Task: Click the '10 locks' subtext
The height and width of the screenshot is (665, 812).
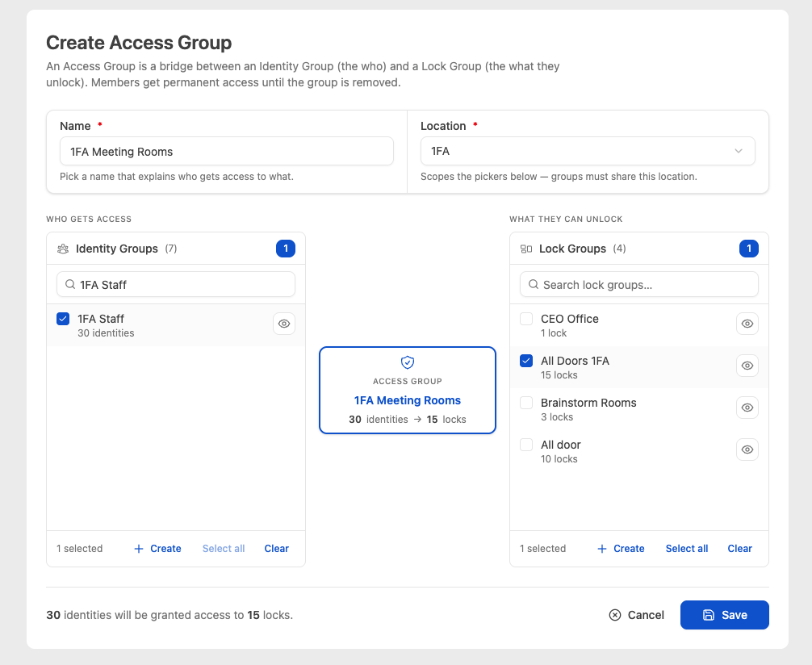Action: tap(559, 459)
